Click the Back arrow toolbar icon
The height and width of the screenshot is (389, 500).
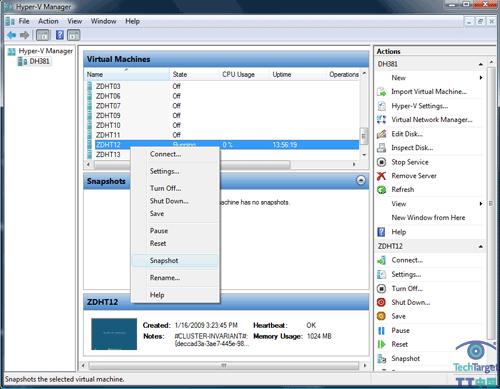(11, 35)
